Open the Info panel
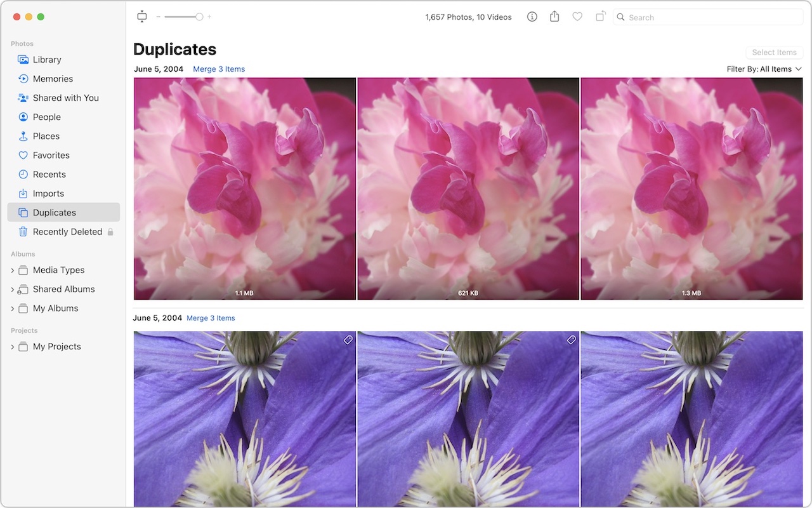 pyautogui.click(x=532, y=17)
